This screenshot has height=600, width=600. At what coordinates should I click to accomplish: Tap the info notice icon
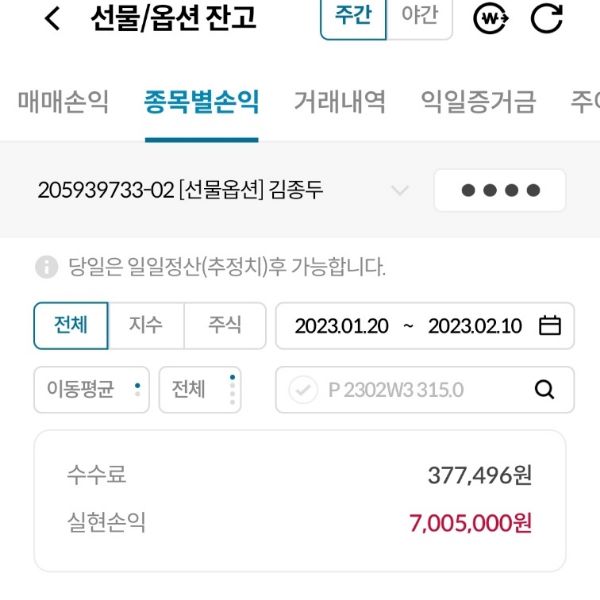[x=46, y=267]
